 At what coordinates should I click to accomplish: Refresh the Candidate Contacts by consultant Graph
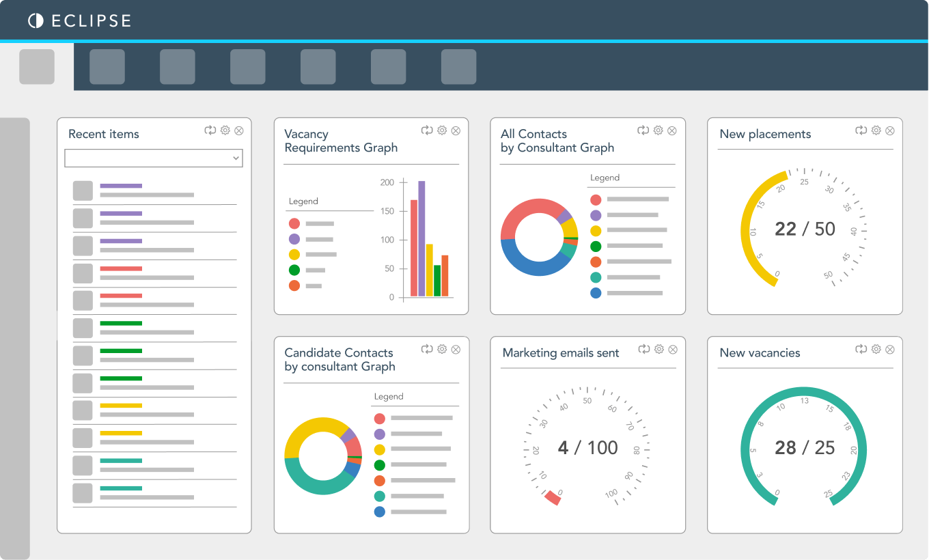427,349
